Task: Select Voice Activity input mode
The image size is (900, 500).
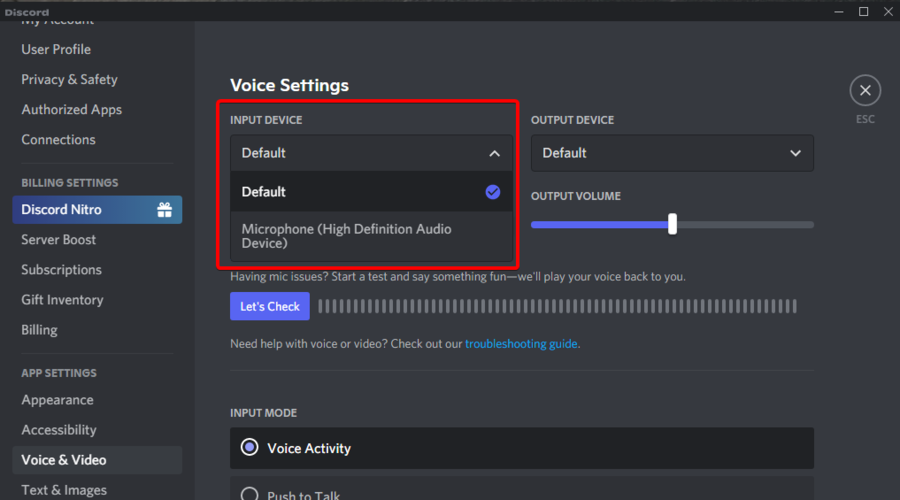Action: pos(522,448)
